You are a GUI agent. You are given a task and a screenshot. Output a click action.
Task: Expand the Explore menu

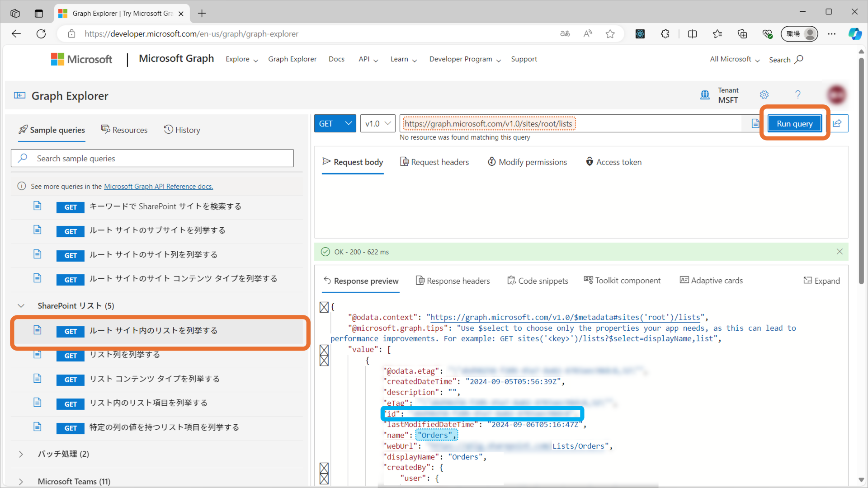click(x=242, y=59)
